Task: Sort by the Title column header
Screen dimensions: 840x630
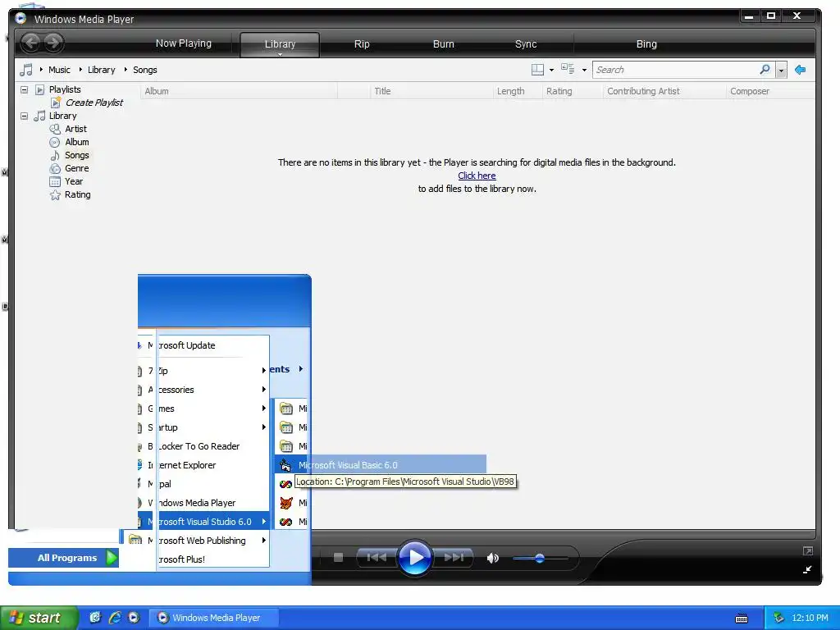Action: (x=431, y=91)
